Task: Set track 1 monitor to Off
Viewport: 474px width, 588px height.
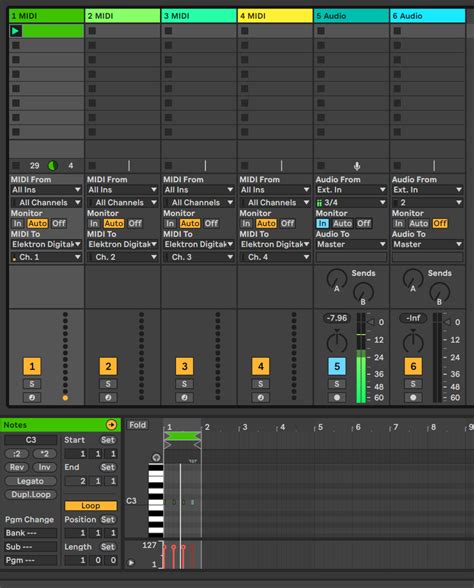Action: pos(59,224)
